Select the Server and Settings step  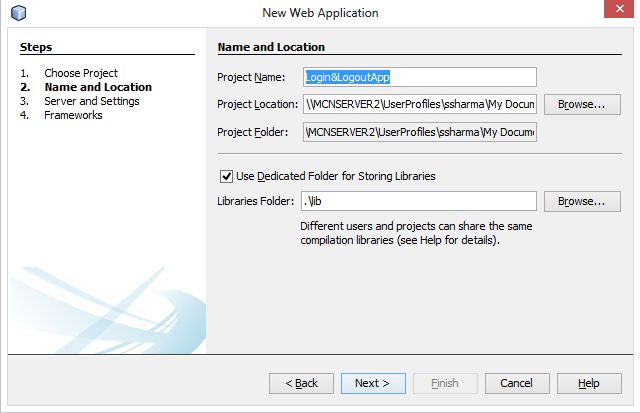point(91,101)
